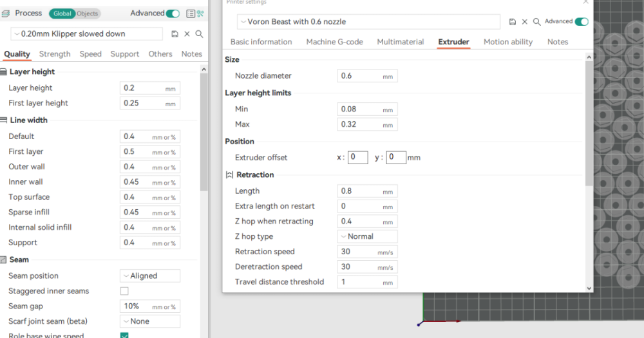Click the Layer height section icon

pyautogui.click(x=3, y=72)
